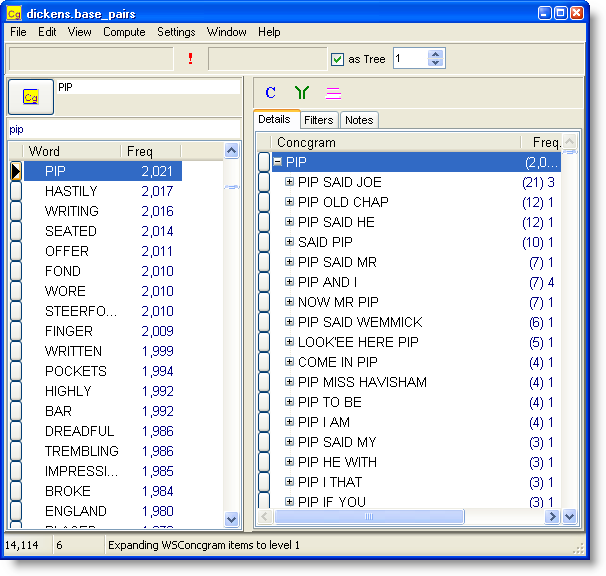The image size is (606, 576).
Task: Click the red exclamation mark icon
Action: tap(190, 58)
